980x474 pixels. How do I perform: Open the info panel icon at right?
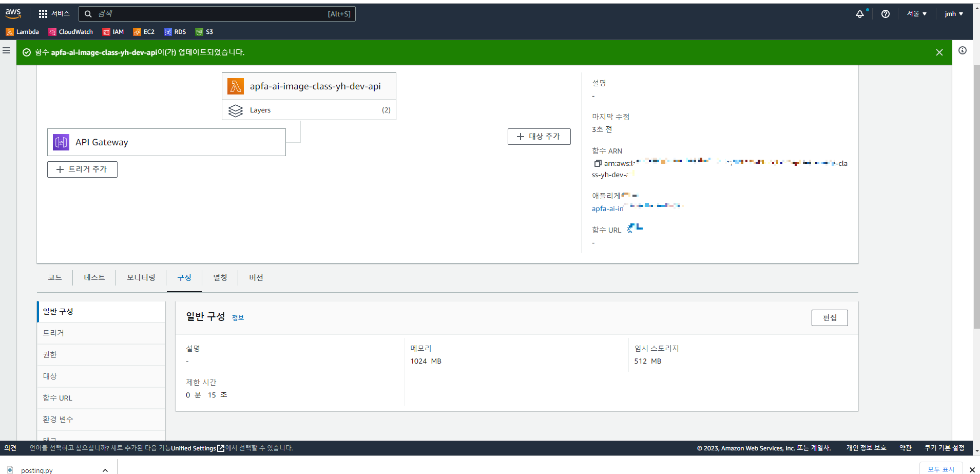click(963, 50)
